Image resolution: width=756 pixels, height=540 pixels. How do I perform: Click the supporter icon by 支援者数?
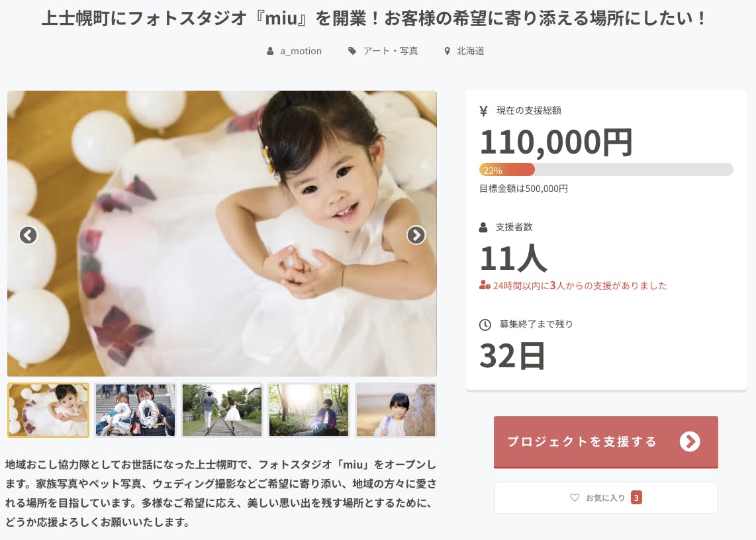[483, 227]
